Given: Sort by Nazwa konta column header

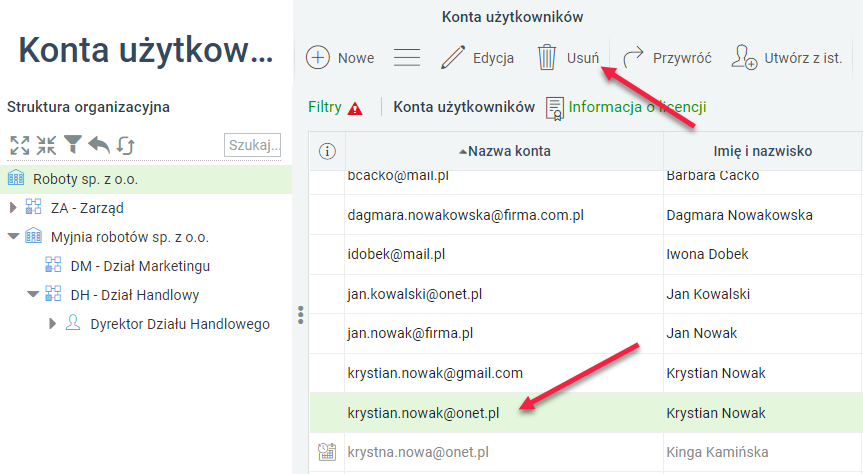Looking at the screenshot, I should pyautogui.click(x=505, y=151).
